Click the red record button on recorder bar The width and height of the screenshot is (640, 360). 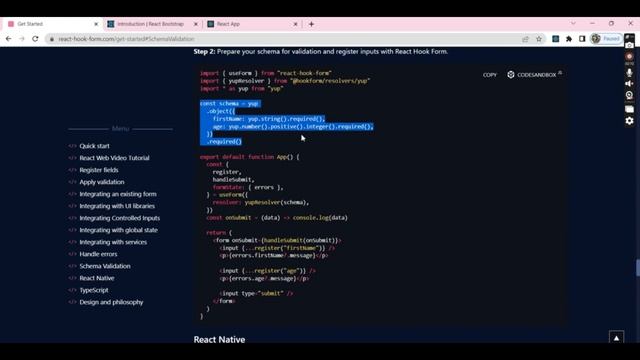tap(629, 57)
